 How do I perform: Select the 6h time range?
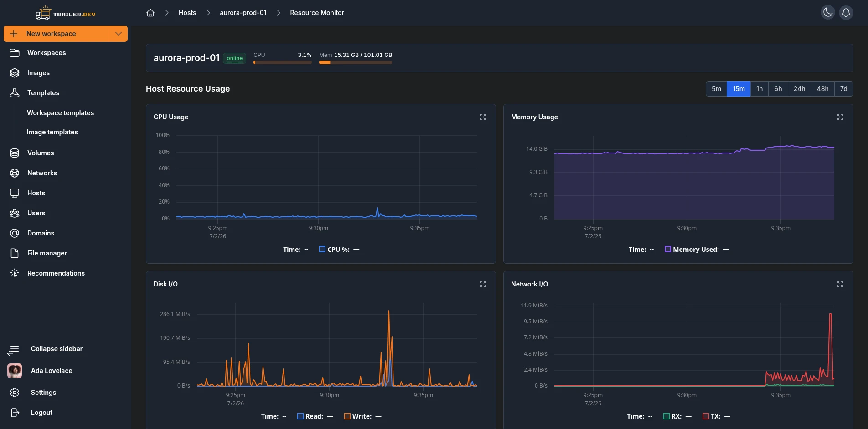tap(778, 89)
